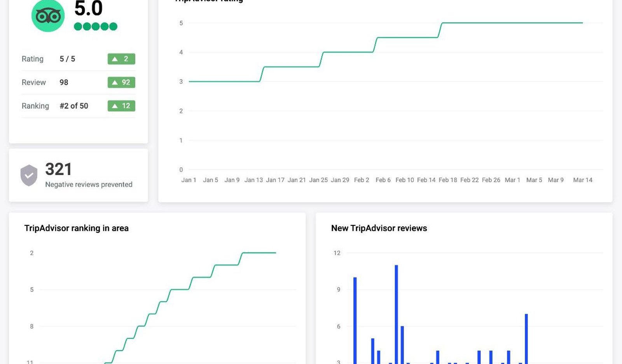Click the New TripAdvisor reviews heading
The width and height of the screenshot is (622, 364).
(x=379, y=228)
